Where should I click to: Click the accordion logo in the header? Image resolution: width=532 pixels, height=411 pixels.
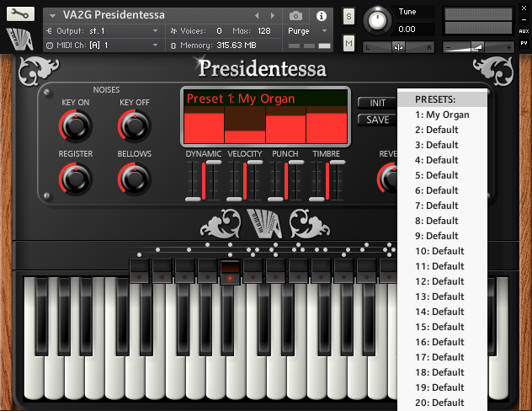20,39
